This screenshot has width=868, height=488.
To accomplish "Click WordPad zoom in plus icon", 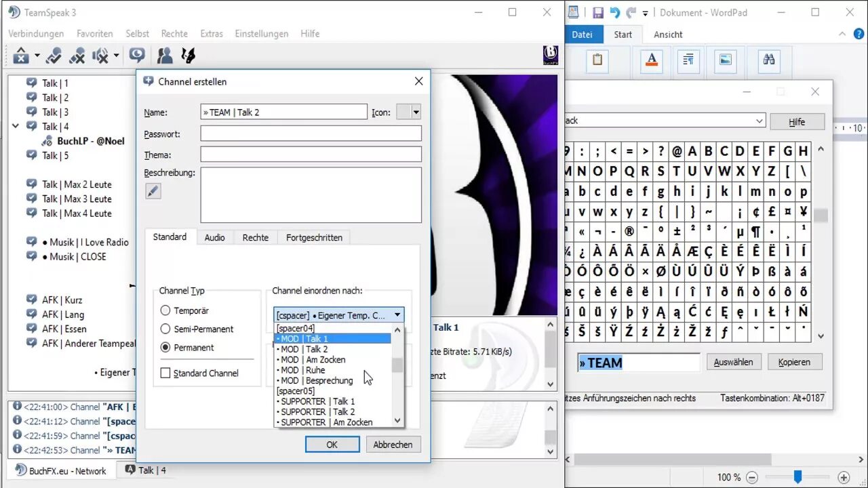I will [x=844, y=477].
